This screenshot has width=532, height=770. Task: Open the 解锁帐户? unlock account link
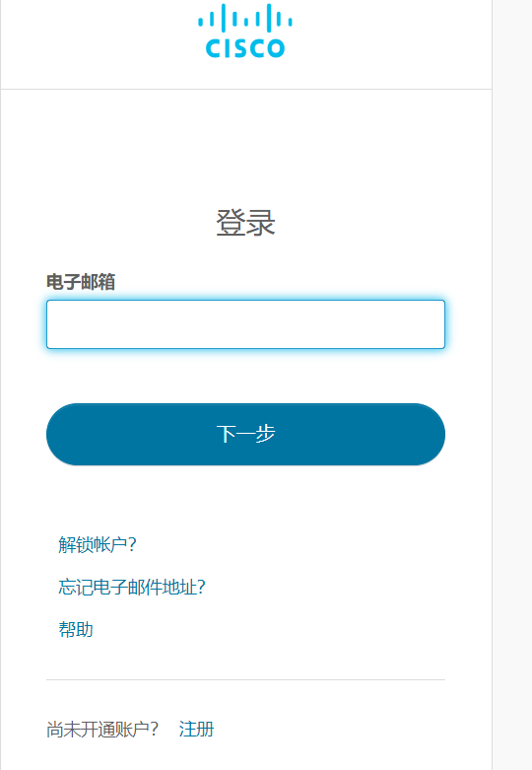[98, 544]
